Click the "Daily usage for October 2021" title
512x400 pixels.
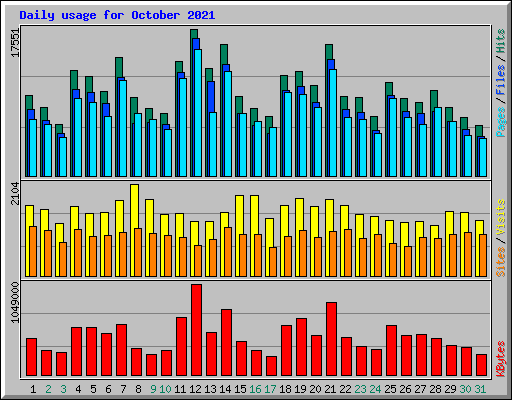point(117,15)
